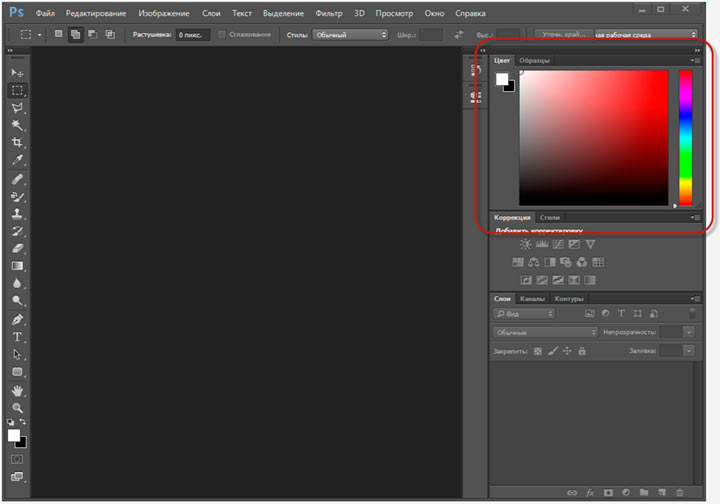
Task: Open the Фильтр menu
Action: point(329,13)
